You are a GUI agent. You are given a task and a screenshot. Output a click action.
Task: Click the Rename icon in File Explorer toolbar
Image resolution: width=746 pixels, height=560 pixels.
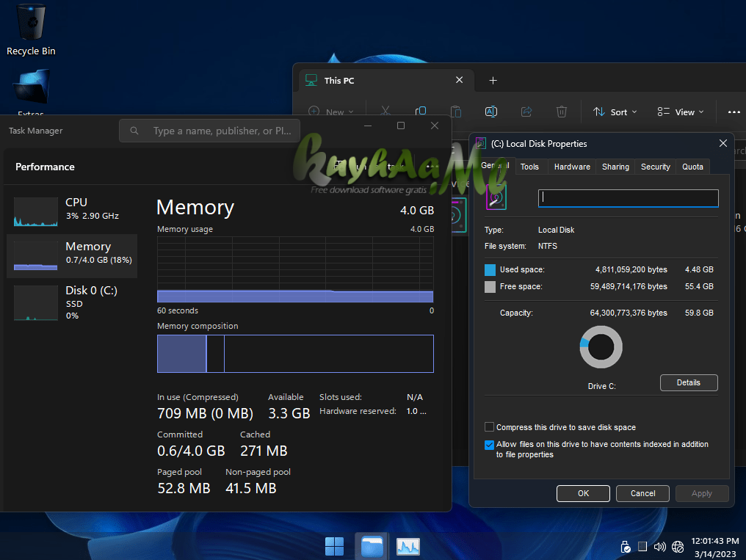[x=491, y=112]
